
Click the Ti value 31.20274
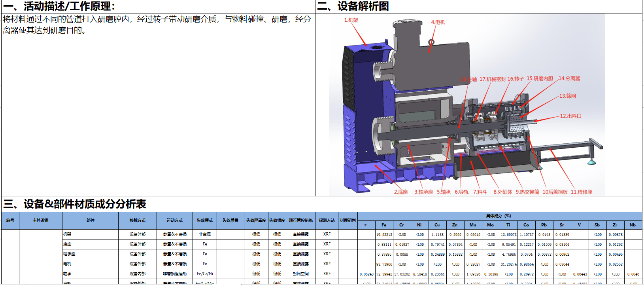pyautogui.click(x=509, y=264)
